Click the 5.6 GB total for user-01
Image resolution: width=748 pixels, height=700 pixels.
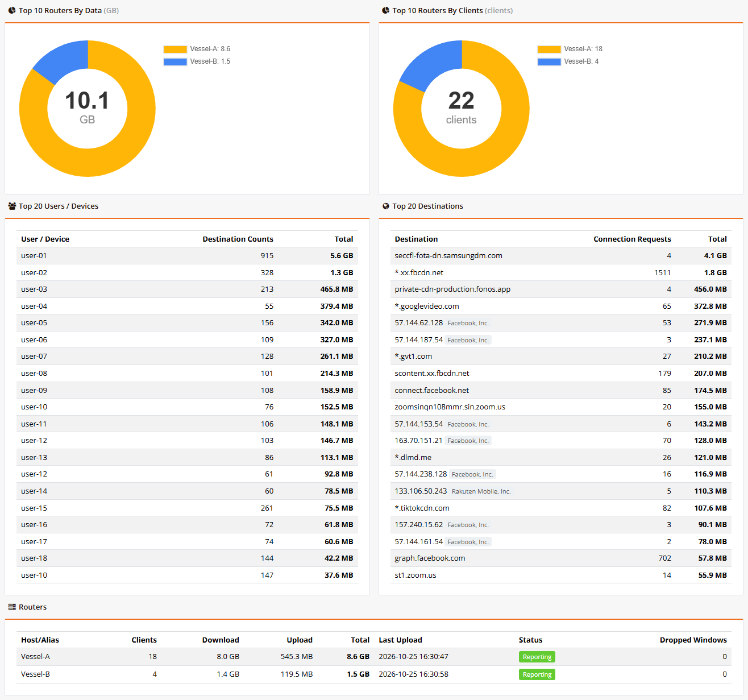pos(342,256)
